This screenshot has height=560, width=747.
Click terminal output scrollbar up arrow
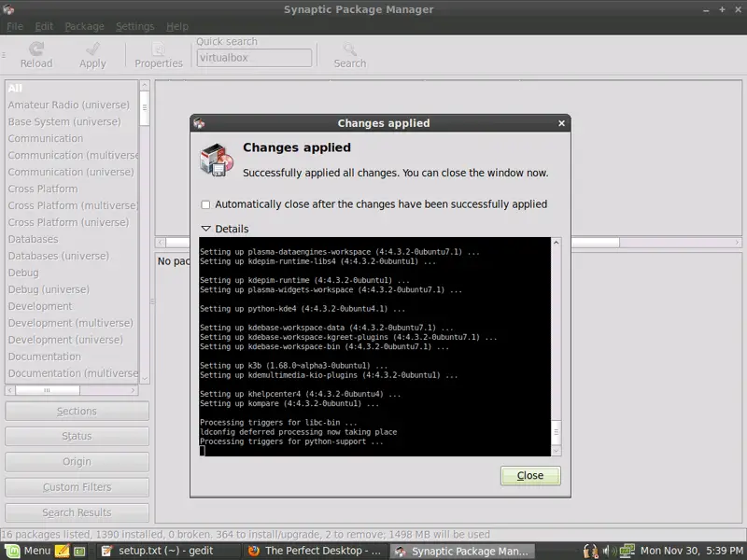tap(556, 243)
